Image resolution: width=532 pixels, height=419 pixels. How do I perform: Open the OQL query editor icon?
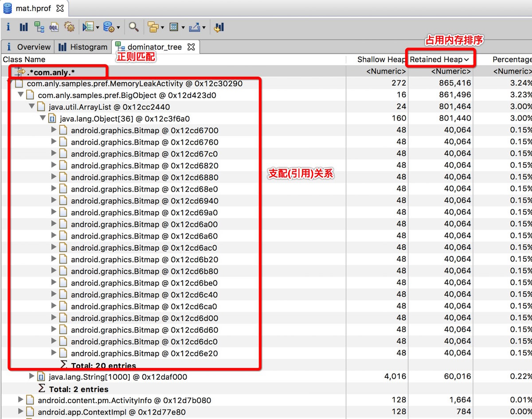pyautogui.click(x=54, y=27)
